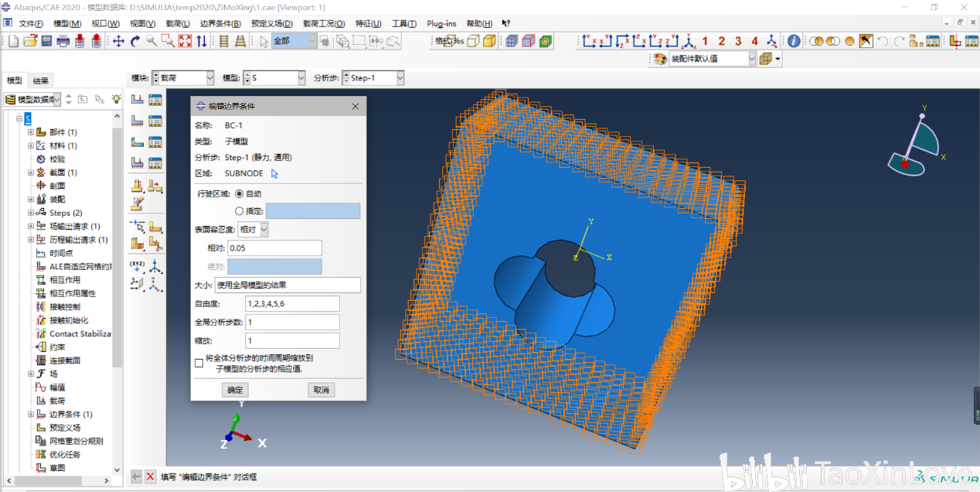Click the Open file folder icon

(31, 41)
